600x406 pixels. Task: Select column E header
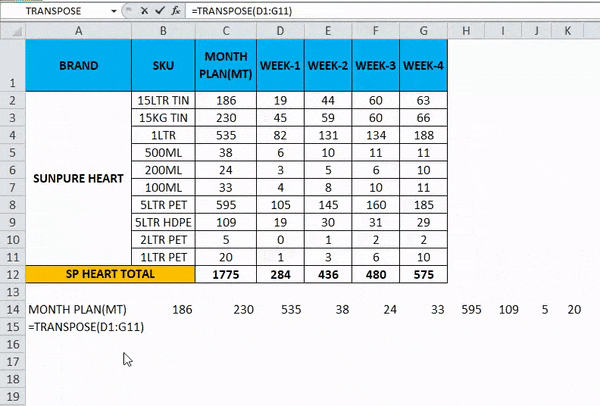pyautogui.click(x=328, y=31)
